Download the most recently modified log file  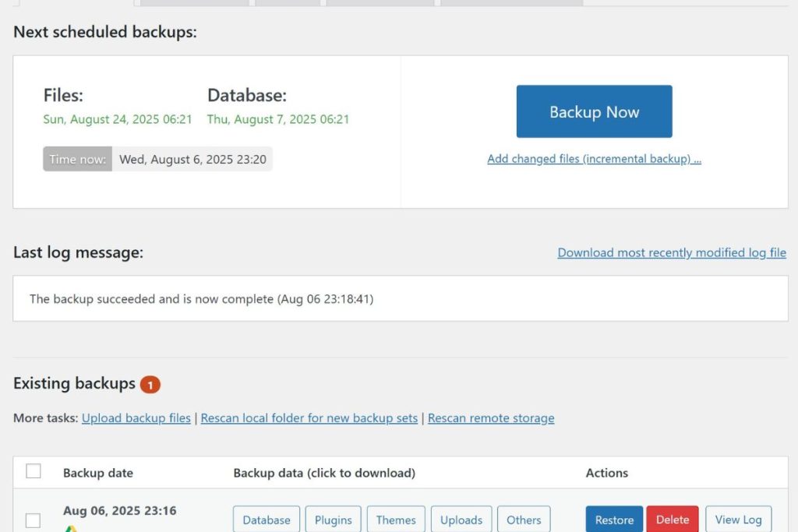672,252
